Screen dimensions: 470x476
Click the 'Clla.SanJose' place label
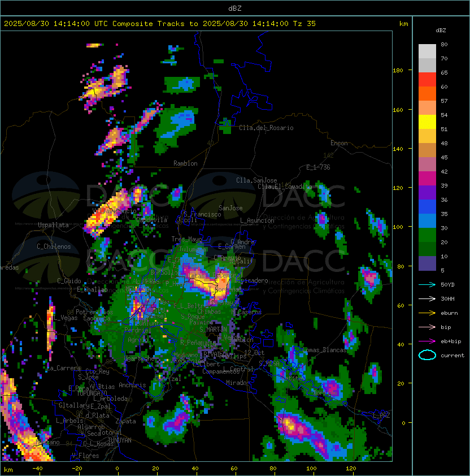click(256, 180)
